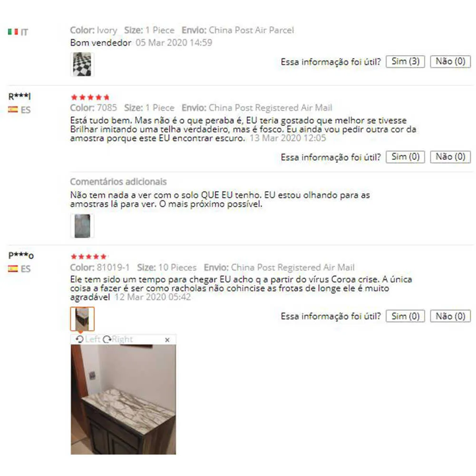The height and width of the screenshot is (476, 476).
Task: Click Sim (3) on the Italian review
Action: coord(405,62)
